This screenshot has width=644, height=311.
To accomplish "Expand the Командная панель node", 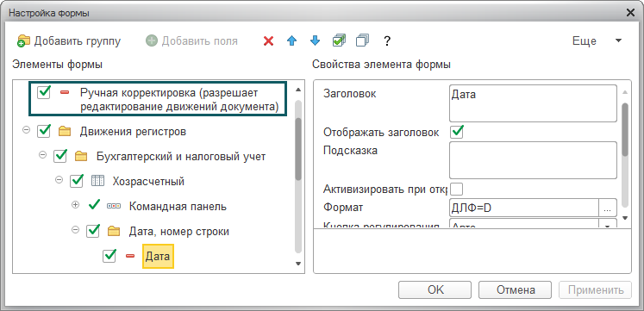I will coord(75,205).
